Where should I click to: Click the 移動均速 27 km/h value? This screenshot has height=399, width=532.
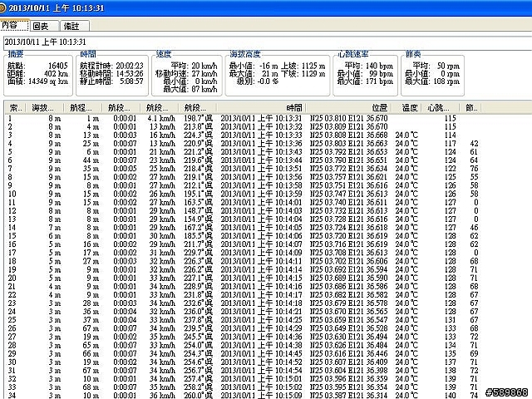204,74
